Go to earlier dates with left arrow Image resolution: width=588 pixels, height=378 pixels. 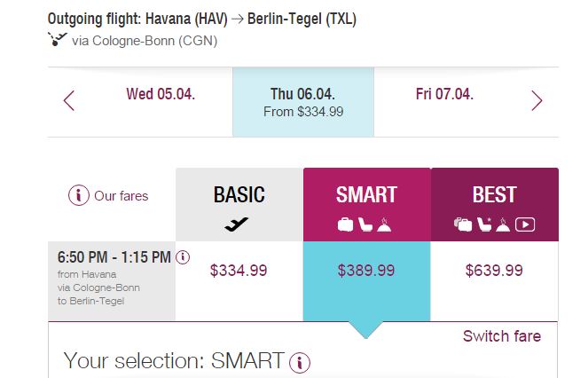point(69,100)
